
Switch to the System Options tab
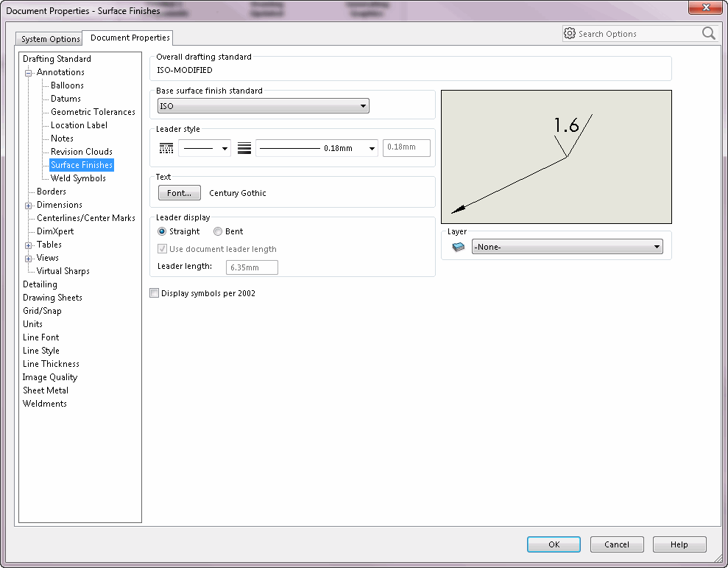[50, 39]
